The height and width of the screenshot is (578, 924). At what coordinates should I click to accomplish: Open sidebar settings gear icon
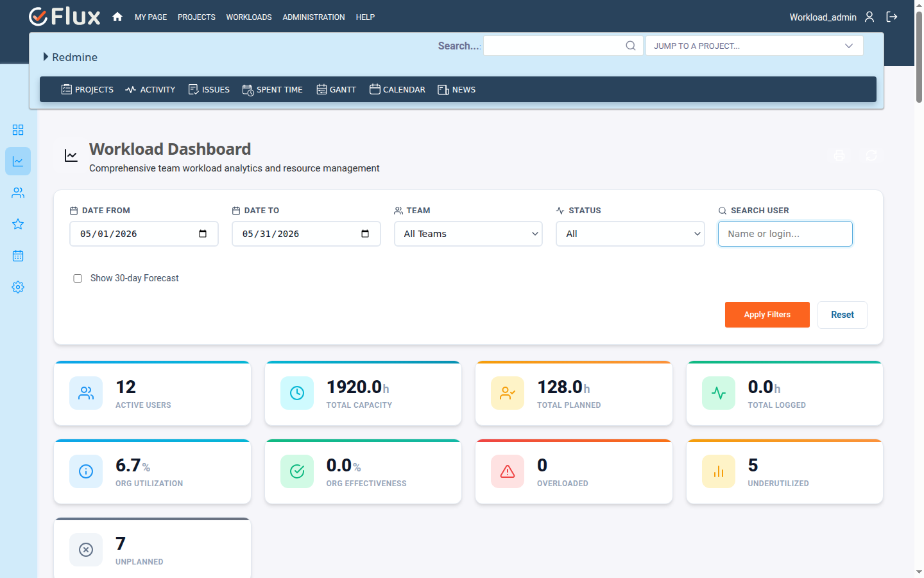coord(18,287)
